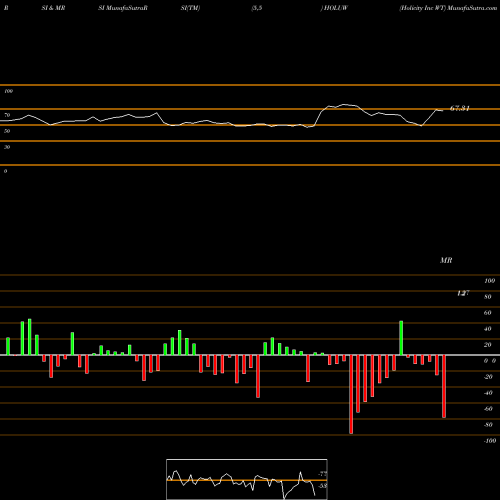
Task: Click the '30' label on RSI axis
Action: [7, 147]
